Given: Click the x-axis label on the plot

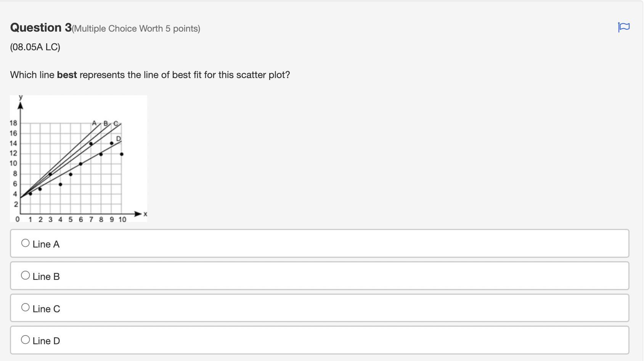Looking at the screenshot, I should coord(145,214).
